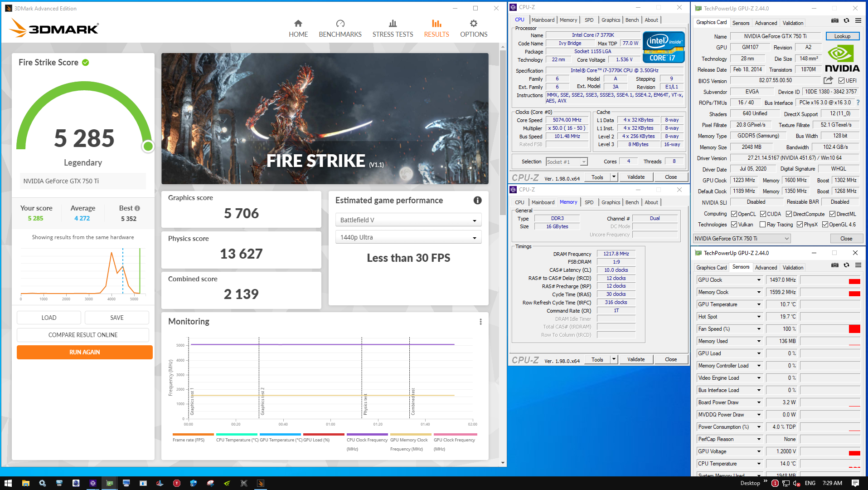This screenshot has width=868, height=490.
Task: Click the NVIDIA logo in GPU-Z
Action: 842,59
